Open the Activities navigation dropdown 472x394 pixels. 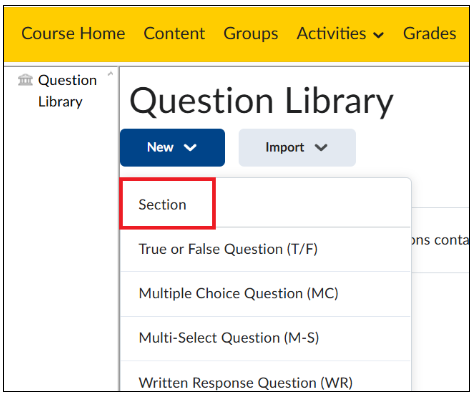(x=340, y=34)
